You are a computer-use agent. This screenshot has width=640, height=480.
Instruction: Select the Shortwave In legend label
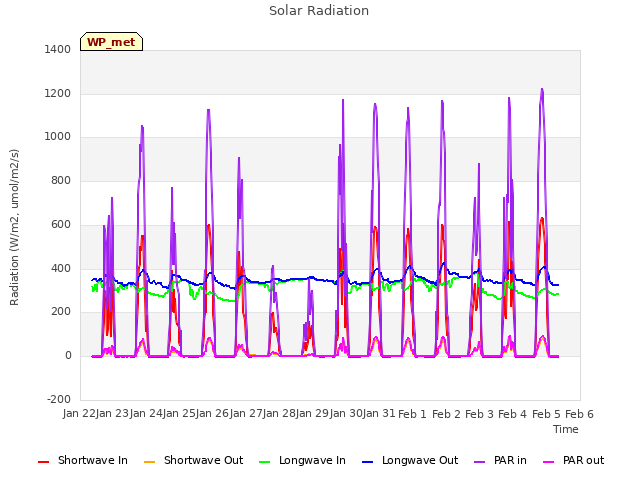coord(93,460)
